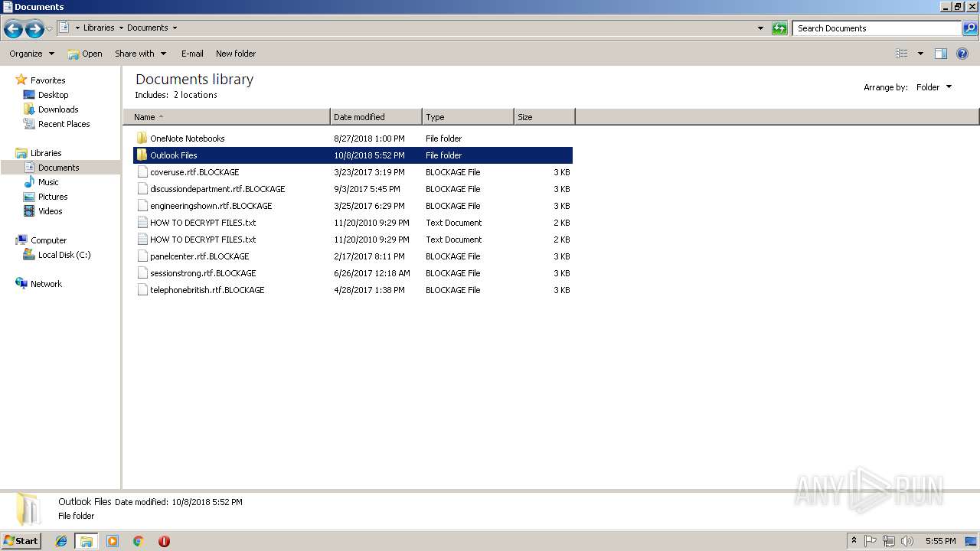
Task: Change your view icon
Action: (x=902, y=54)
